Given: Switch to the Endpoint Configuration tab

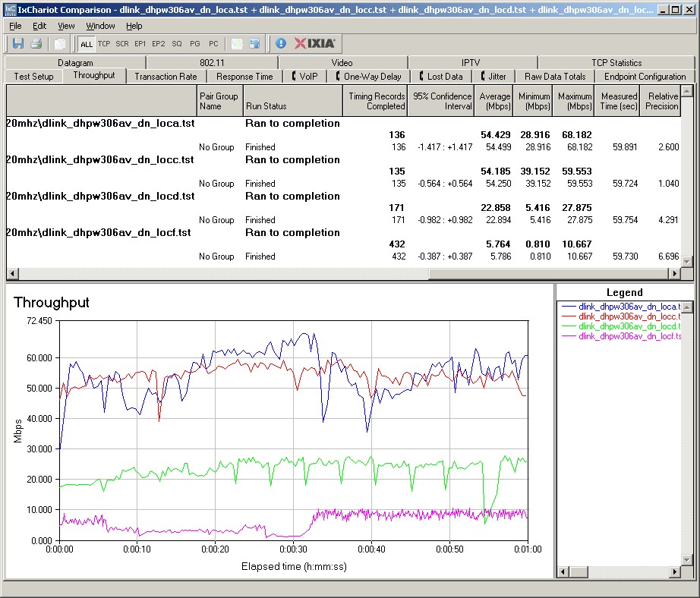Looking at the screenshot, I should coord(645,77).
